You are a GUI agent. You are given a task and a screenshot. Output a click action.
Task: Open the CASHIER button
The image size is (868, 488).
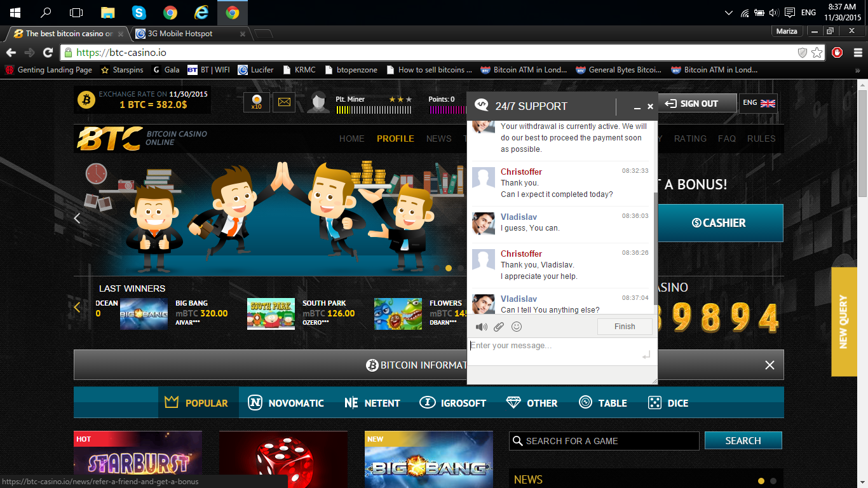pyautogui.click(x=720, y=223)
